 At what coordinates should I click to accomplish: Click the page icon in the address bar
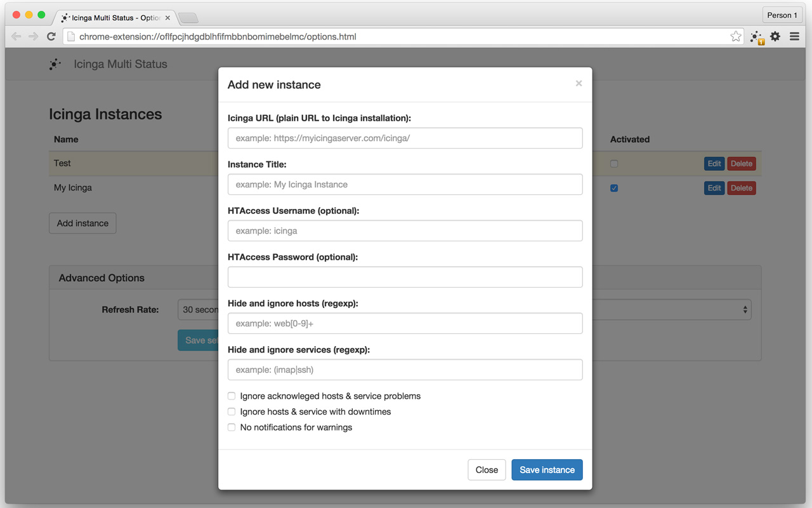(x=70, y=36)
